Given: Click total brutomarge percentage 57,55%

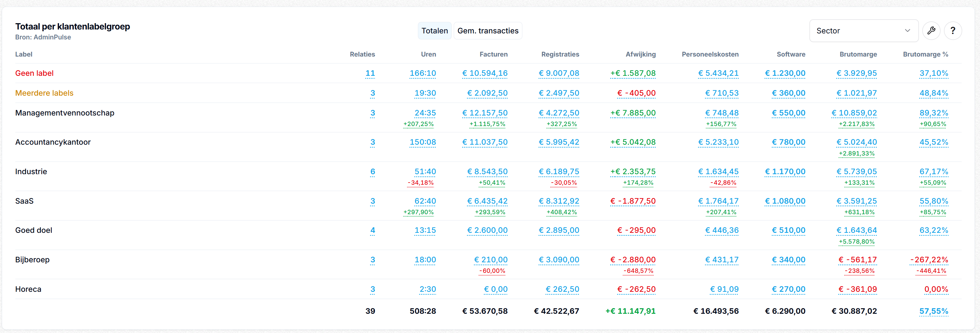Looking at the screenshot, I should click(934, 311).
